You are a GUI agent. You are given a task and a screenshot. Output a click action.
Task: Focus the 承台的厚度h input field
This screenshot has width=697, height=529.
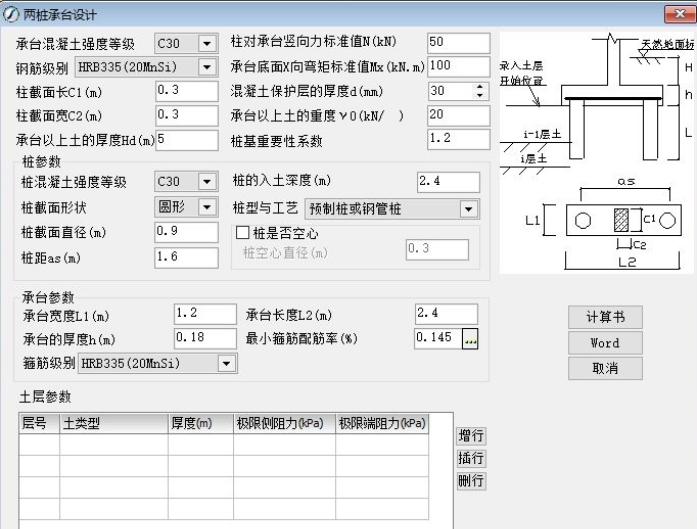(x=205, y=338)
